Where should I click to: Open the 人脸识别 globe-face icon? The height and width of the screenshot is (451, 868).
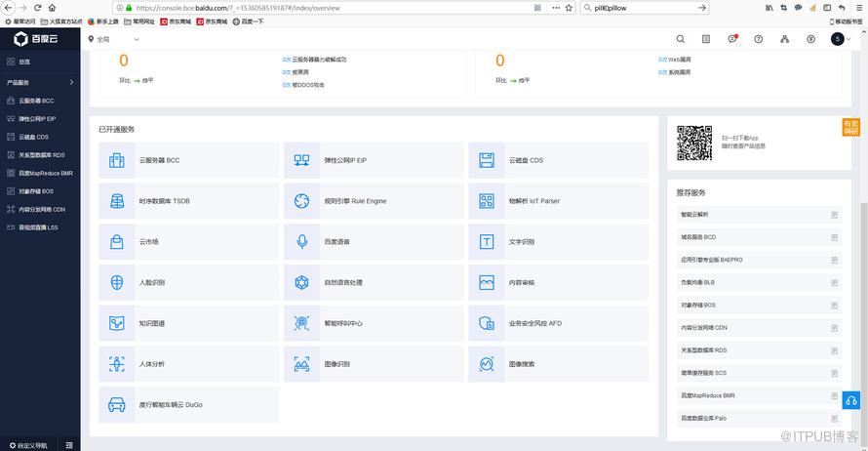[x=117, y=282]
